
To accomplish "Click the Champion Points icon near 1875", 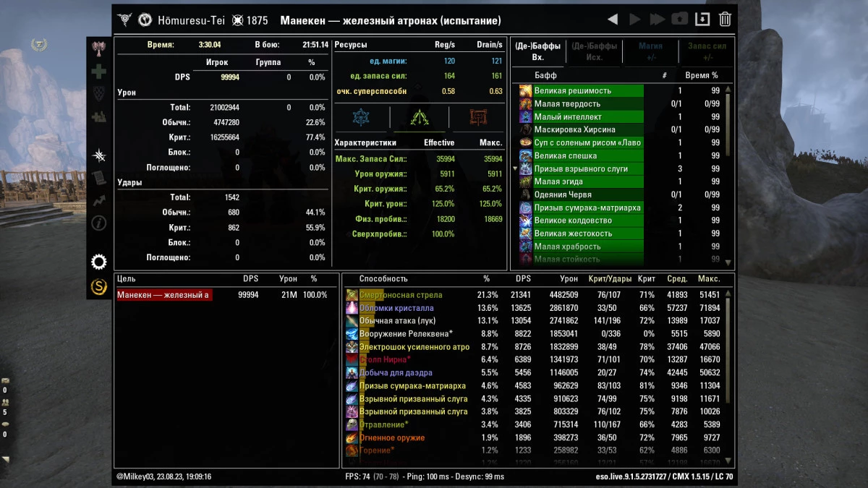I will coord(237,20).
